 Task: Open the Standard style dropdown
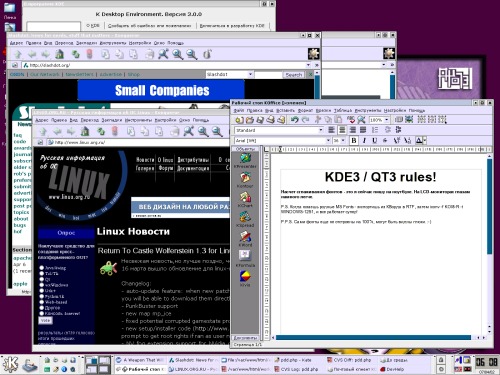[x=321, y=130]
